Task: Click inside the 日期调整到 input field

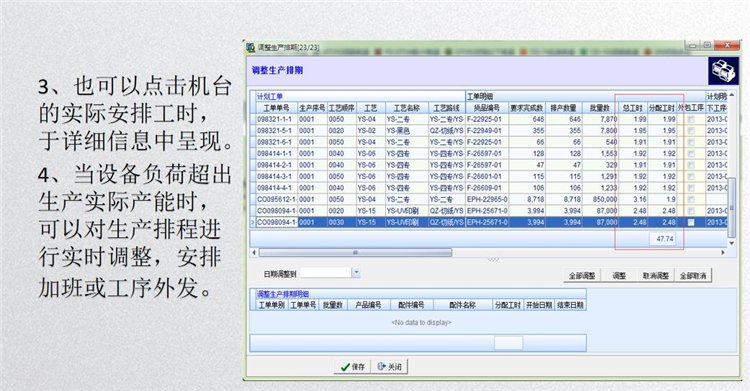Action: pyautogui.click(x=325, y=273)
